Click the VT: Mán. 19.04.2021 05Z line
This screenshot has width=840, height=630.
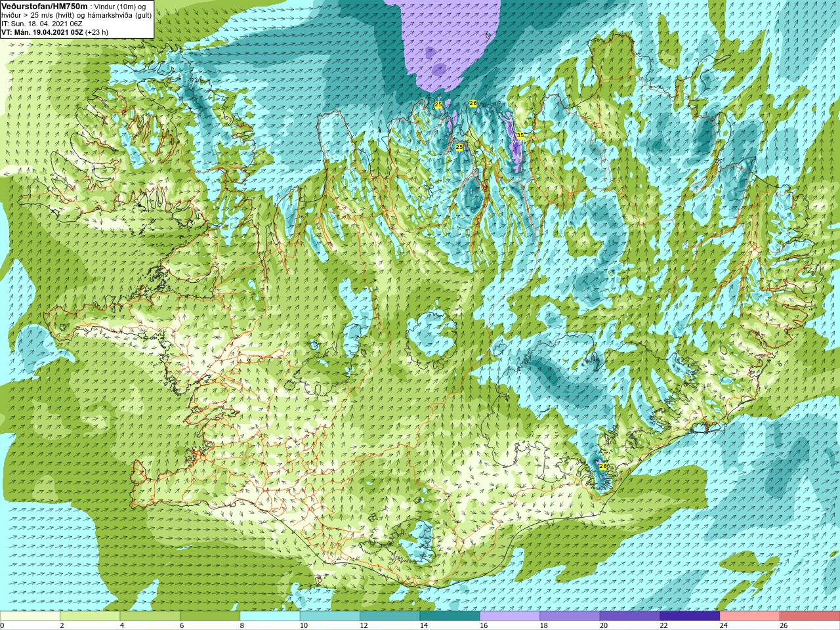tap(54, 32)
